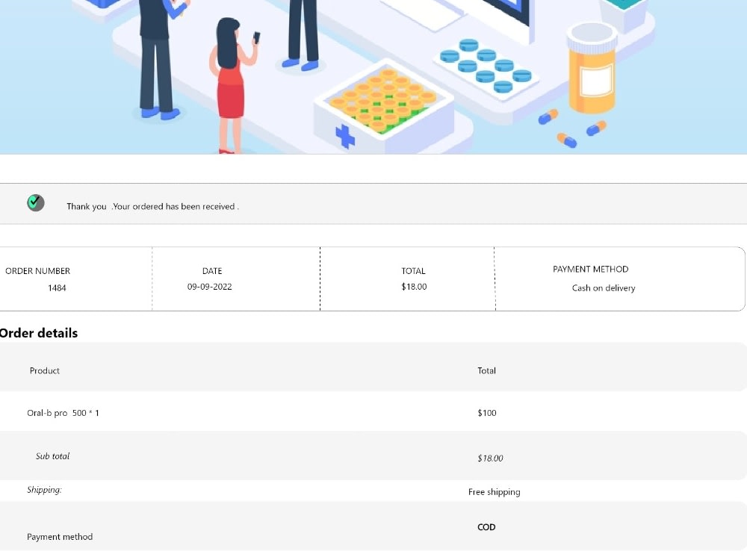Click the pharmacy hero banner illustration
This screenshot has height=560, width=747.
[373, 77]
